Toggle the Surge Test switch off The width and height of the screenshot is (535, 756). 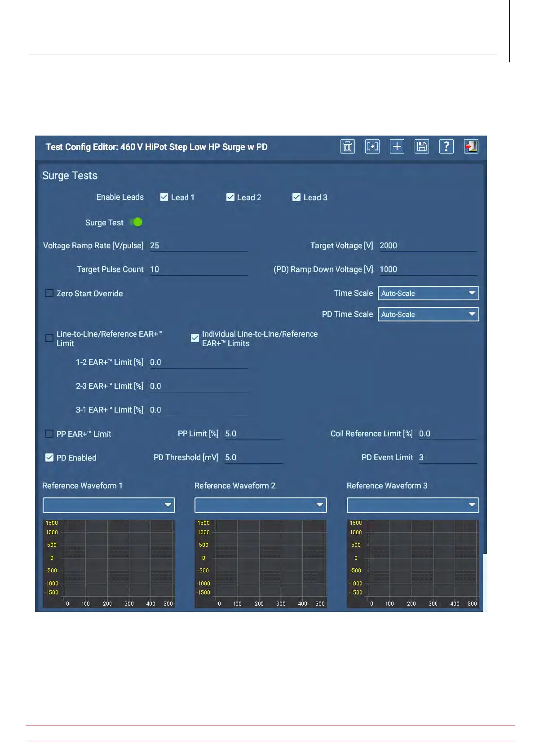click(x=136, y=222)
